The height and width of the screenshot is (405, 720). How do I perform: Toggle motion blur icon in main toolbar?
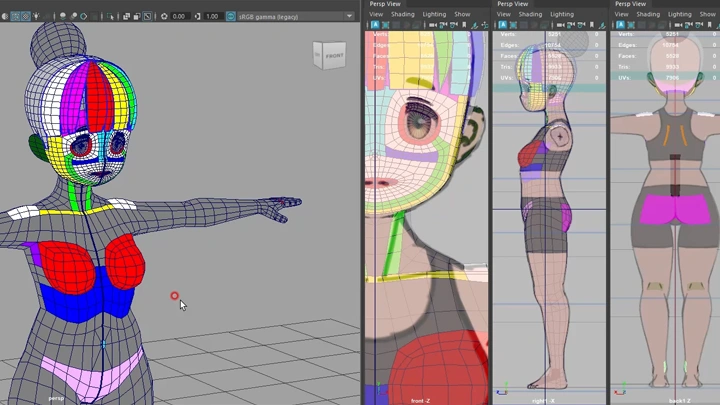tap(73, 17)
